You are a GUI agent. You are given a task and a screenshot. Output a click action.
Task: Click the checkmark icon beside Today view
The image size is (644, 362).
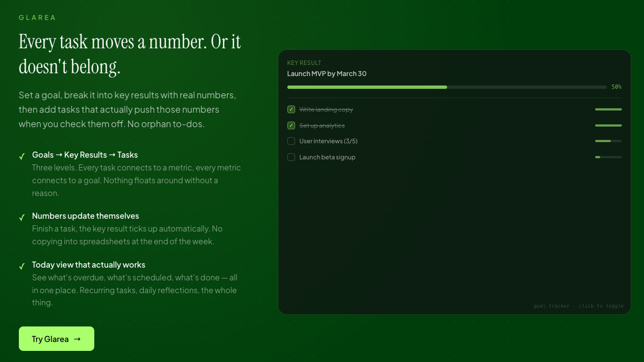click(22, 267)
